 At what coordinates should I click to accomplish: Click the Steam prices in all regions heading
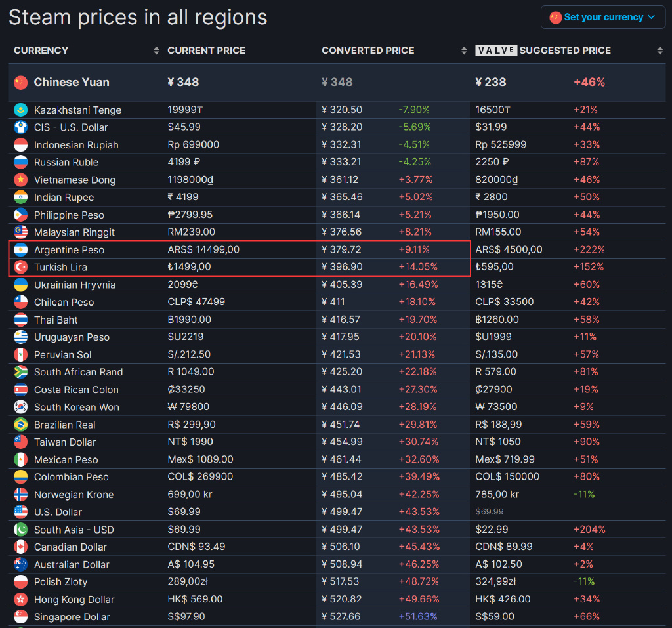pyautogui.click(x=138, y=17)
